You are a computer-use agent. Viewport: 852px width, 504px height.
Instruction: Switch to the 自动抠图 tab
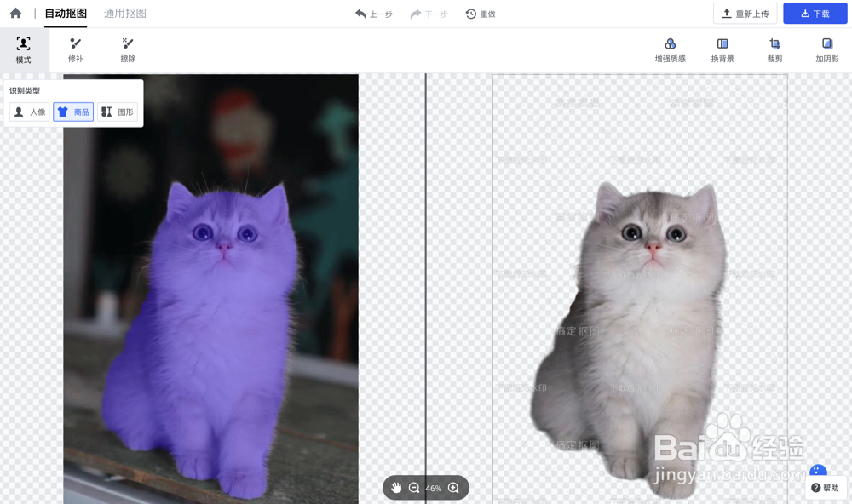pos(66,14)
